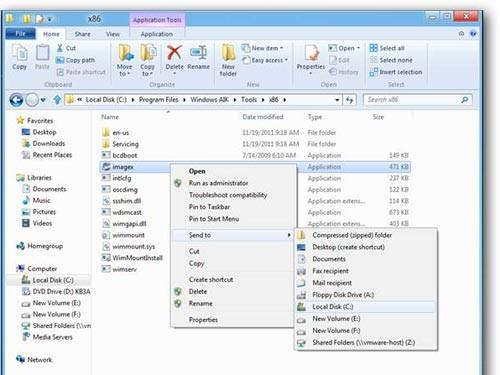
Task: Sort files by the Date modified column
Action: click(263, 117)
